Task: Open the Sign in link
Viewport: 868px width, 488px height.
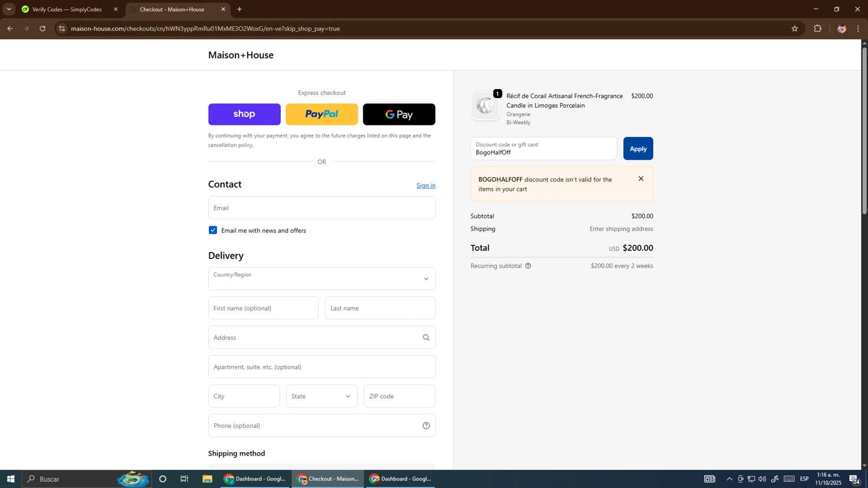Action: click(x=426, y=185)
